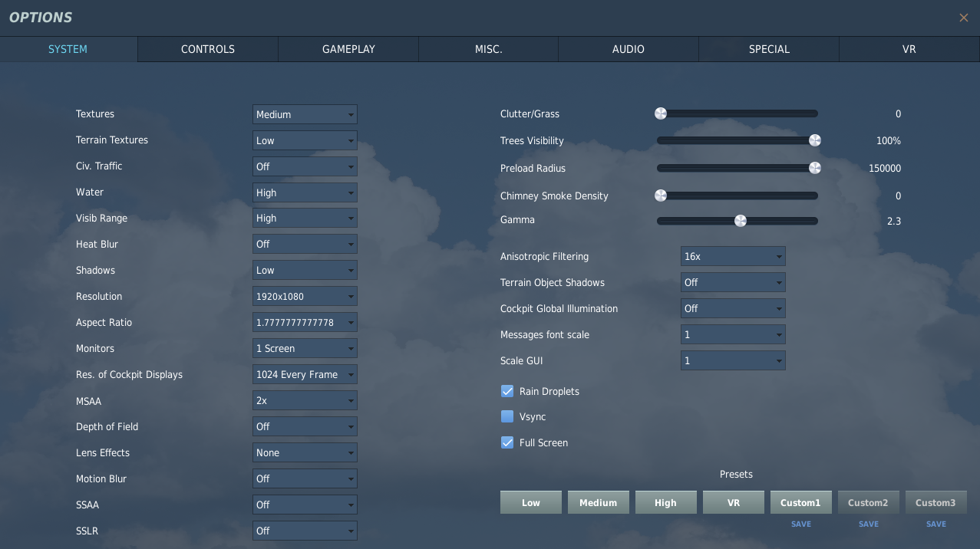The image size is (980, 549).
Task: Expand the Textures dropdown
Action: pos(305,114)
